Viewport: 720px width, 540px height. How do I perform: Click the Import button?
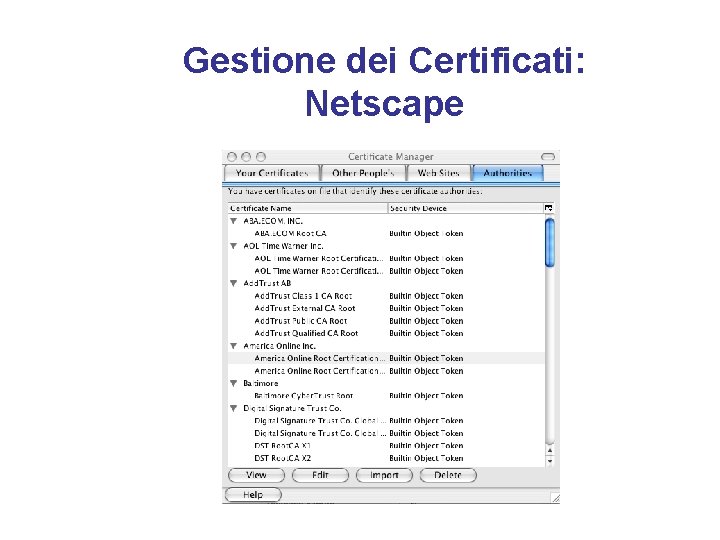click(x=384, y=475)
